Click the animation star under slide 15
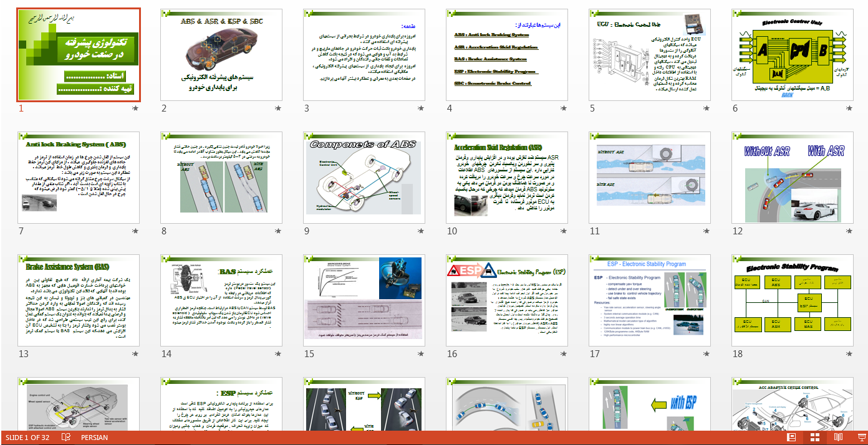Image resolution: width=868 pixels, height=445 pixels. [x=421, y=353]
